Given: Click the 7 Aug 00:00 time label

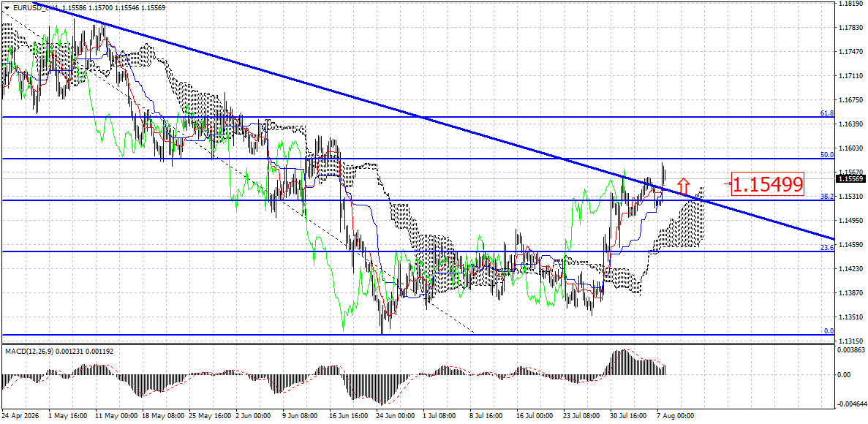Looking at the screenshot, I should point(675,414).
